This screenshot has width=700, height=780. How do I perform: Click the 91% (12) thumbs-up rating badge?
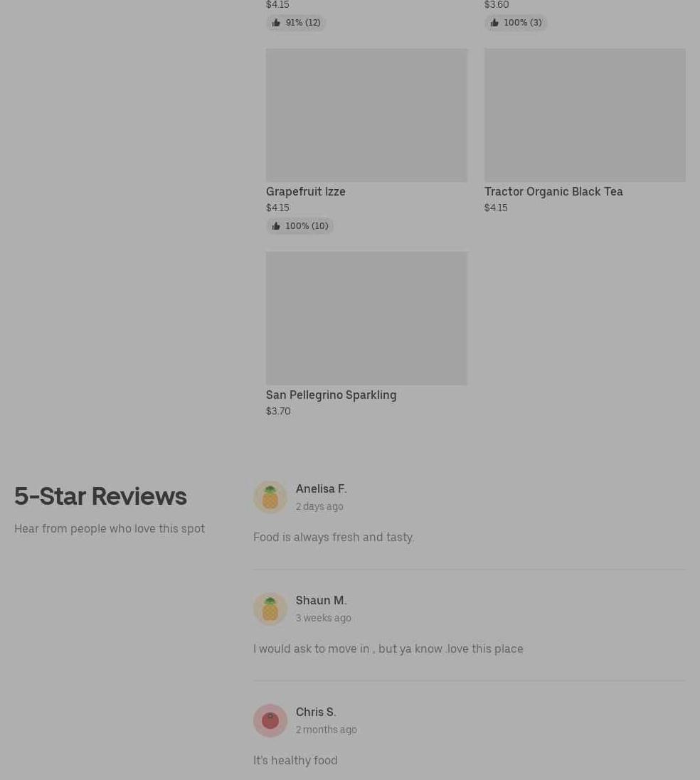point(296,23)
